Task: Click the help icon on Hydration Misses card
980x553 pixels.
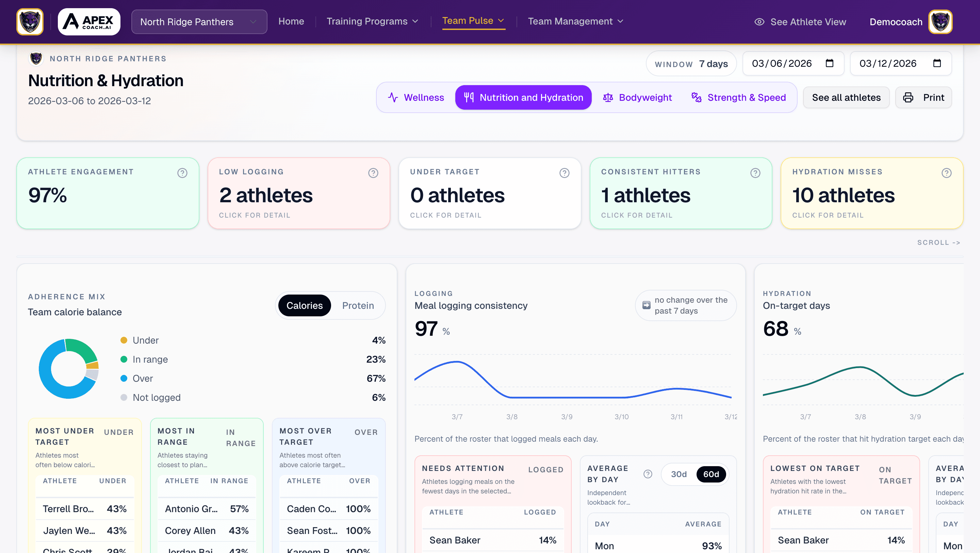Action: click(x=947, y=173)
